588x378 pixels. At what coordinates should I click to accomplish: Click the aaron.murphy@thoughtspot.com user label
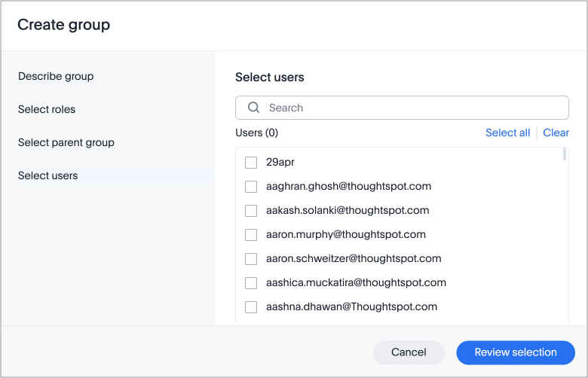tap(346, 234)
